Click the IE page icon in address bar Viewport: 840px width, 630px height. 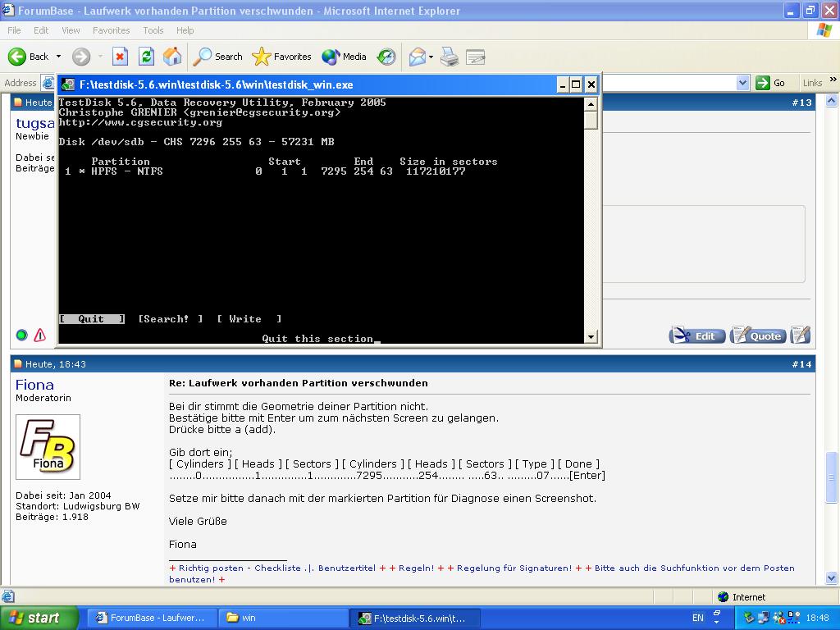click(x=48, y=83)
